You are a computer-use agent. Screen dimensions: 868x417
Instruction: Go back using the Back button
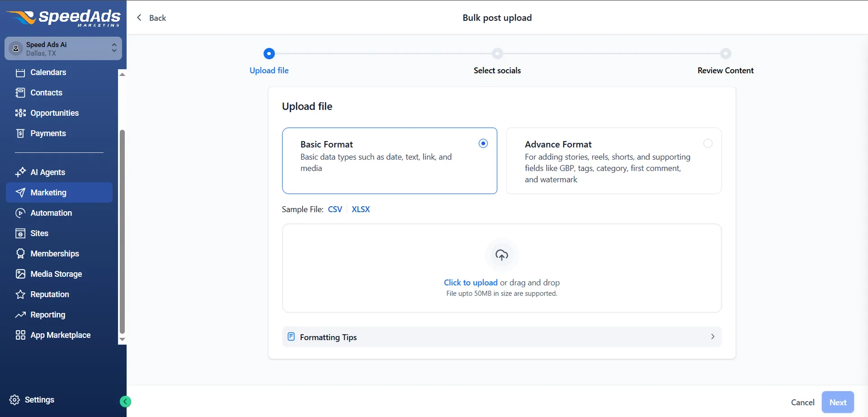[151, 18]
